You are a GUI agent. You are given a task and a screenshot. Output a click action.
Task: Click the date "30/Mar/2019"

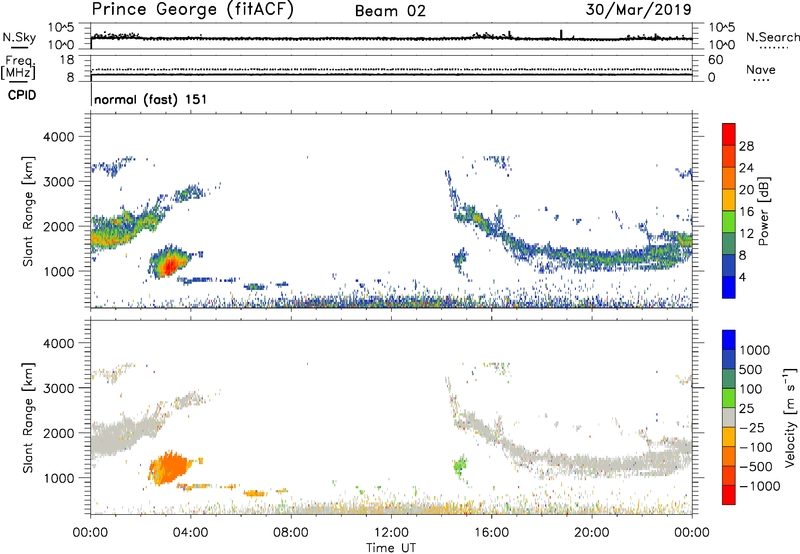(x=638, y=10)
